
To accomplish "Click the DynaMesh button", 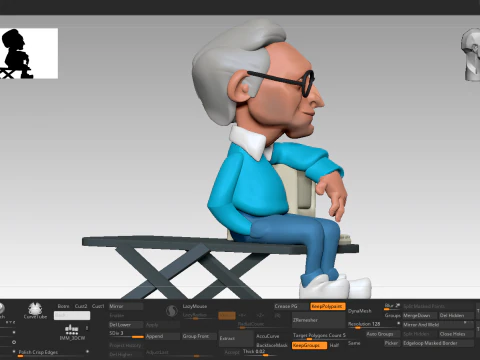I will (x=360, y=311).
